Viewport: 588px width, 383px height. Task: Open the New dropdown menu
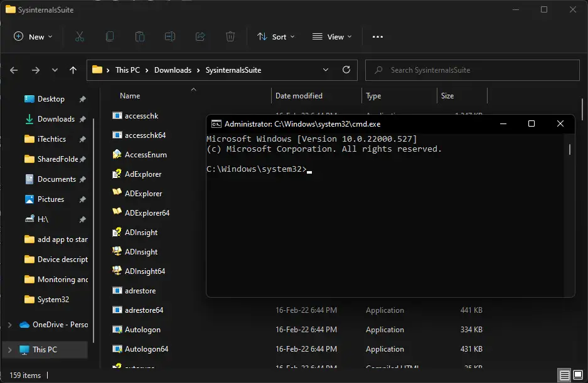click(33, 37)
